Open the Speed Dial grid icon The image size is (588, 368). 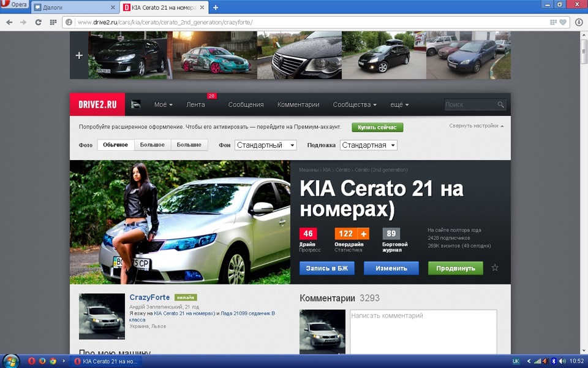pos(53,22)
